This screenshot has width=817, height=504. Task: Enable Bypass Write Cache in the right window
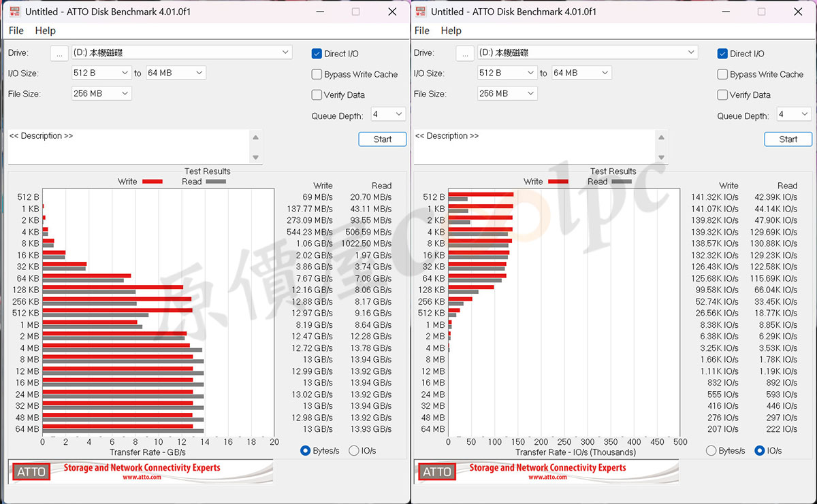click(x=723, y=74)
